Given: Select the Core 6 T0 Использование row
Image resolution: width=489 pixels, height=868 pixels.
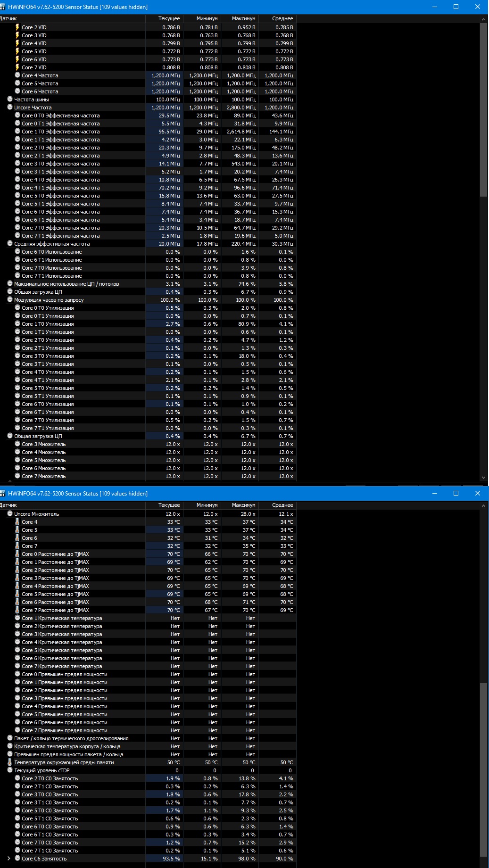Looking at the screenshot, I should pos(148,252).
